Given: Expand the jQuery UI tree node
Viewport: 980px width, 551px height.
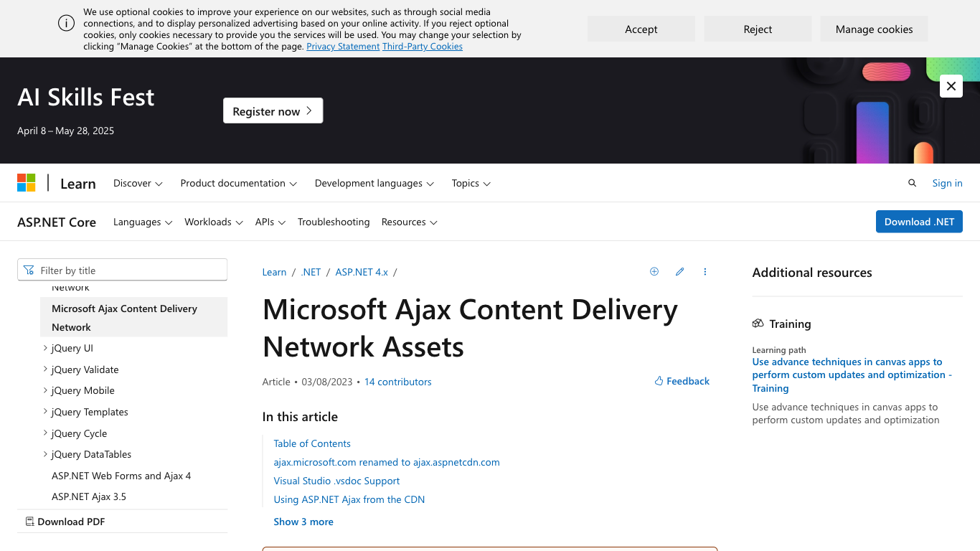Looking at the screenshot, I should pos(46,348).
